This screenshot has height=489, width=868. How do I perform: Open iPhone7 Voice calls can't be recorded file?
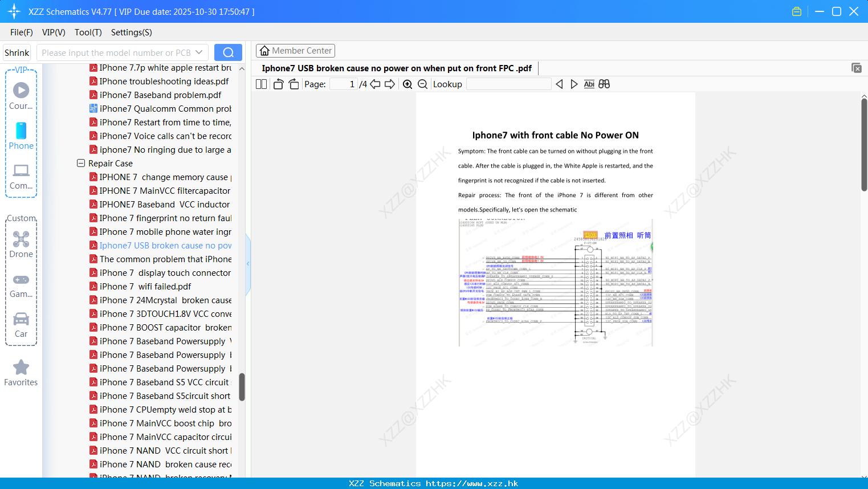tap(161, 136)
